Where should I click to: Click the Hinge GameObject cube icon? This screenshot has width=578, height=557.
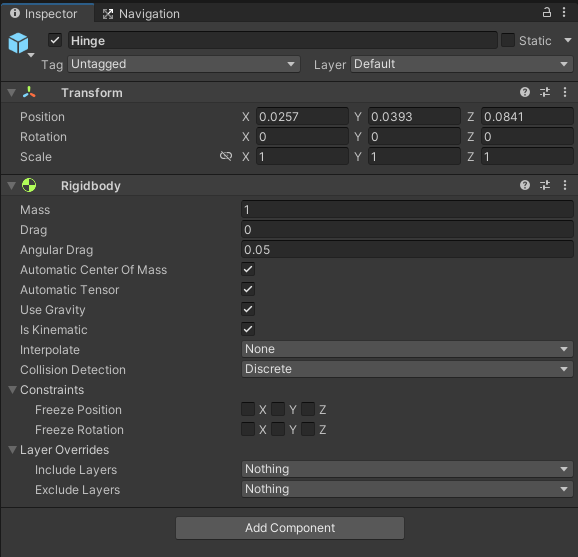(18, 43)
